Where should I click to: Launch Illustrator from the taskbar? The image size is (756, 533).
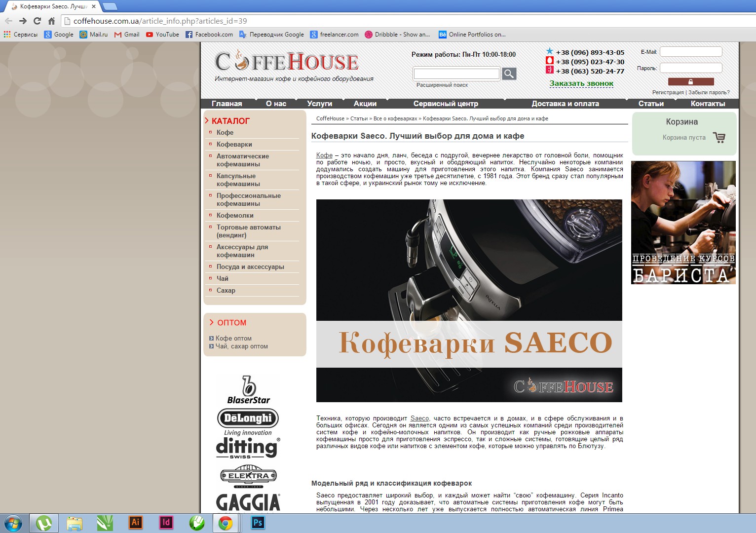click(135, 522)
